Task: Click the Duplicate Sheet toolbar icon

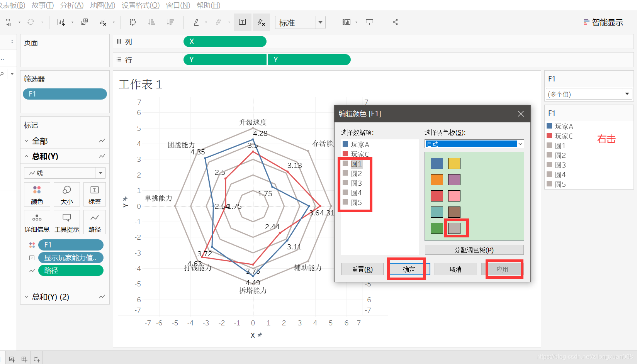Action: pos(84,22)
